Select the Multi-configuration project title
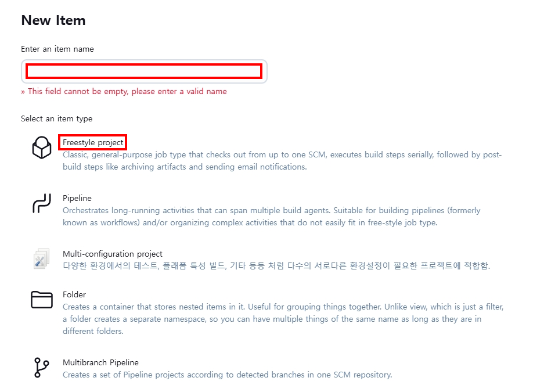544x392 pixels. pyautogui.click(x=113, y=254)
